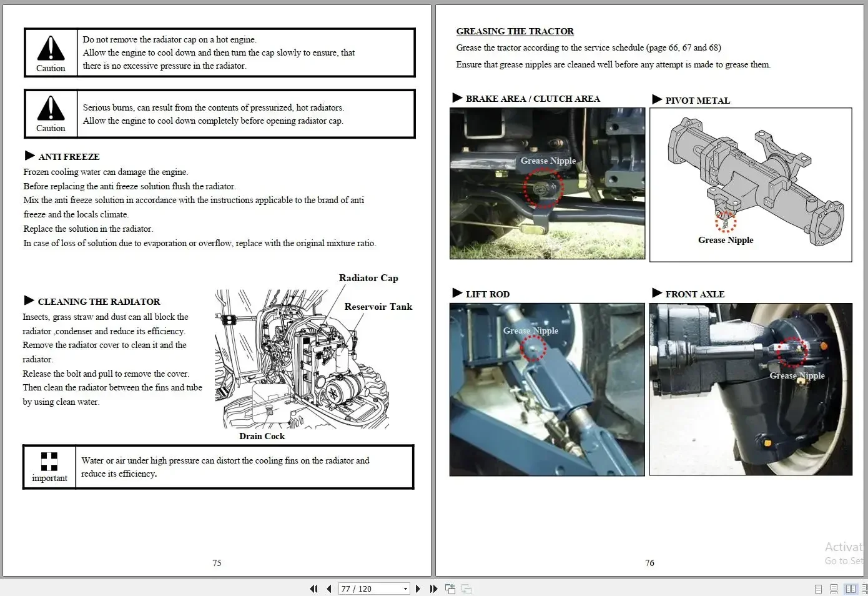Screen dimensions: 868x596
Task: Click the previous view navigation icon
Action: [450, 589]
